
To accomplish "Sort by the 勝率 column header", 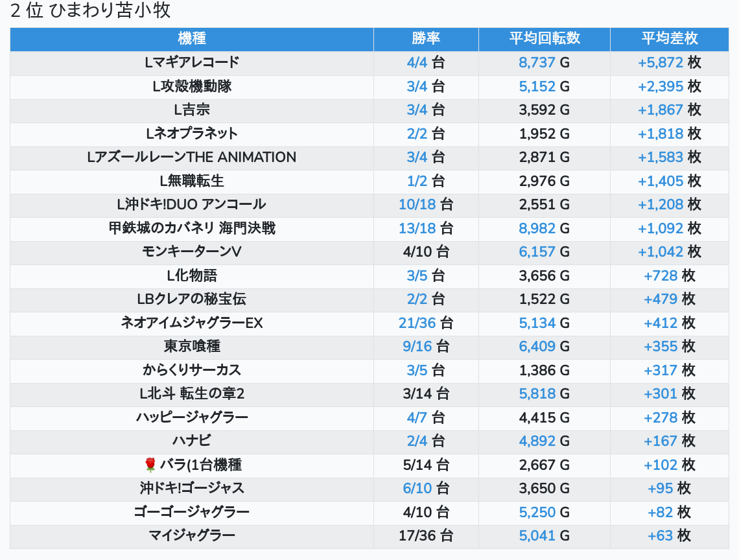I will point(426,39).
